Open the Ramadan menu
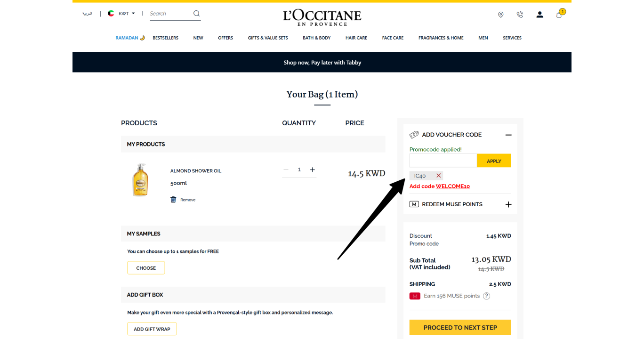The image size is (644, 339). click(x=130, y=38)
